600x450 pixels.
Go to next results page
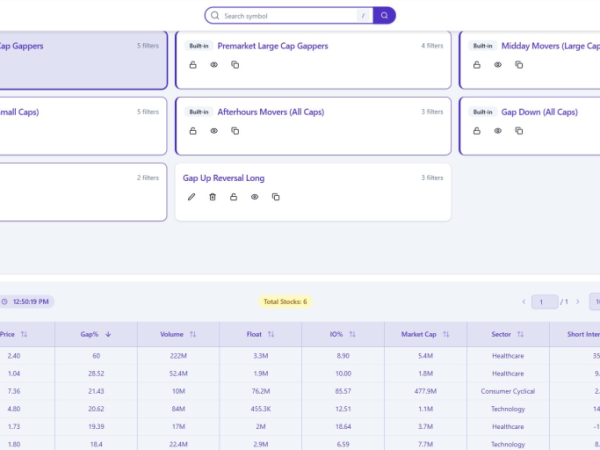(x=577, y=301)
